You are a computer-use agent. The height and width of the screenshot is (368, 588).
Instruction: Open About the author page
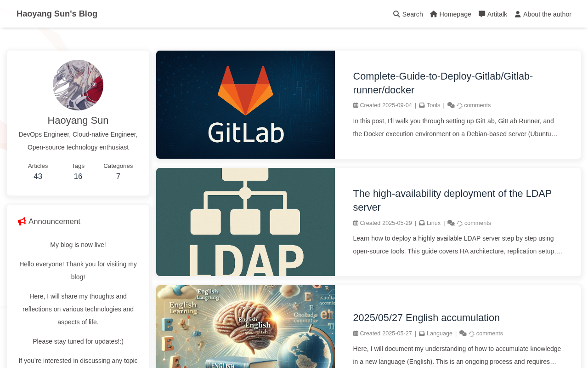point(543,14)
